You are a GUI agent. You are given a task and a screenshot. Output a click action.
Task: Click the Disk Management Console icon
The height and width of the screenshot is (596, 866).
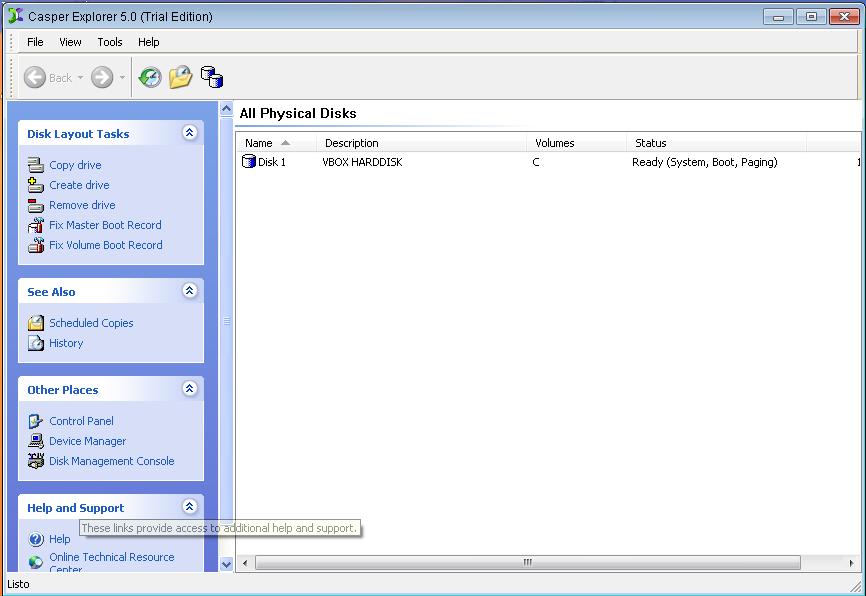[36, 461]
